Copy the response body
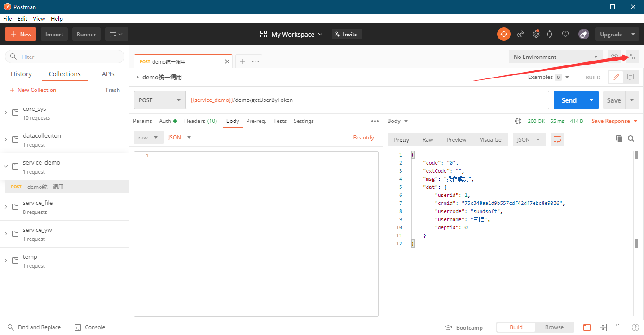Viewport: 644px width, 335px height. tap(619, 139)
